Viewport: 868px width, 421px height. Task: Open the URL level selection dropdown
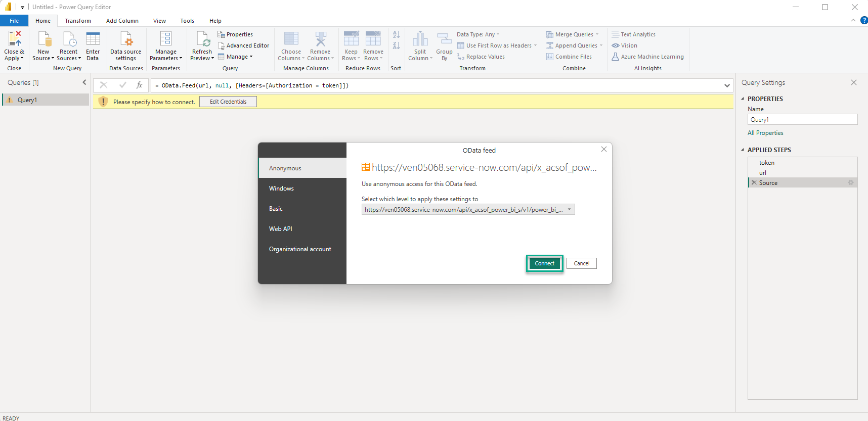tap(569, 210)
